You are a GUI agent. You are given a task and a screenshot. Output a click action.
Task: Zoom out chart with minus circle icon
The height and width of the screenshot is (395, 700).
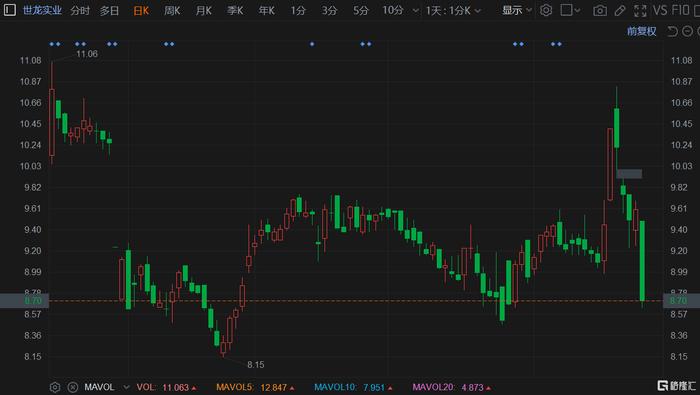point(688,31)
